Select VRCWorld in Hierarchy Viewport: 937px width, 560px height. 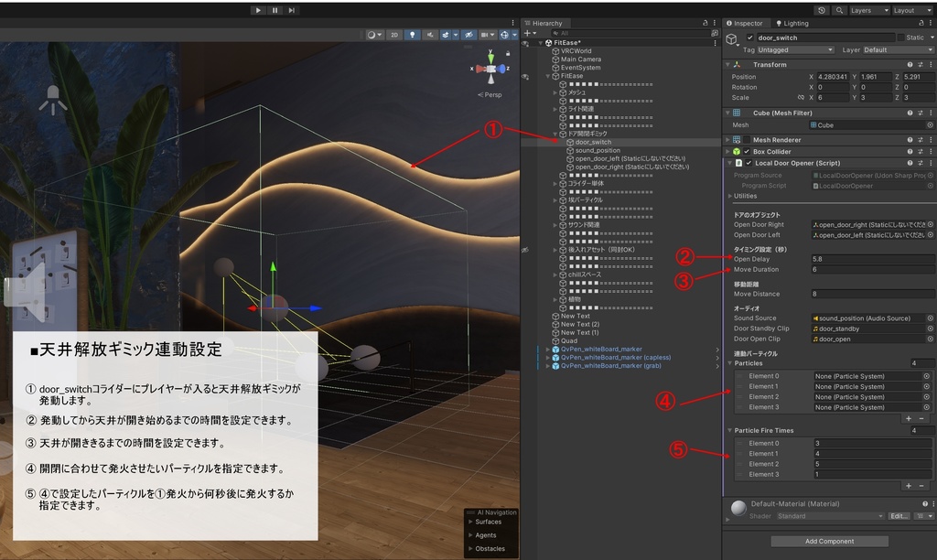tap(576, 51)
